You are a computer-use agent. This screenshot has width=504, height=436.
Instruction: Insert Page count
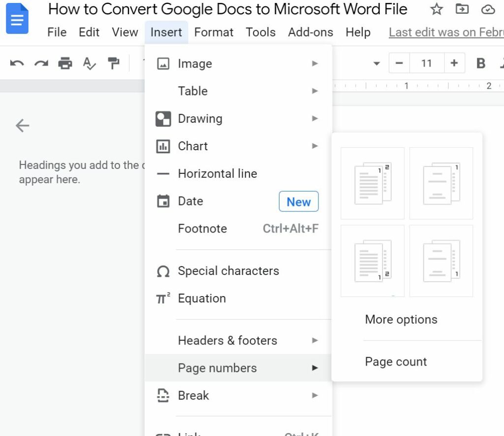click(x=407, y=362)
